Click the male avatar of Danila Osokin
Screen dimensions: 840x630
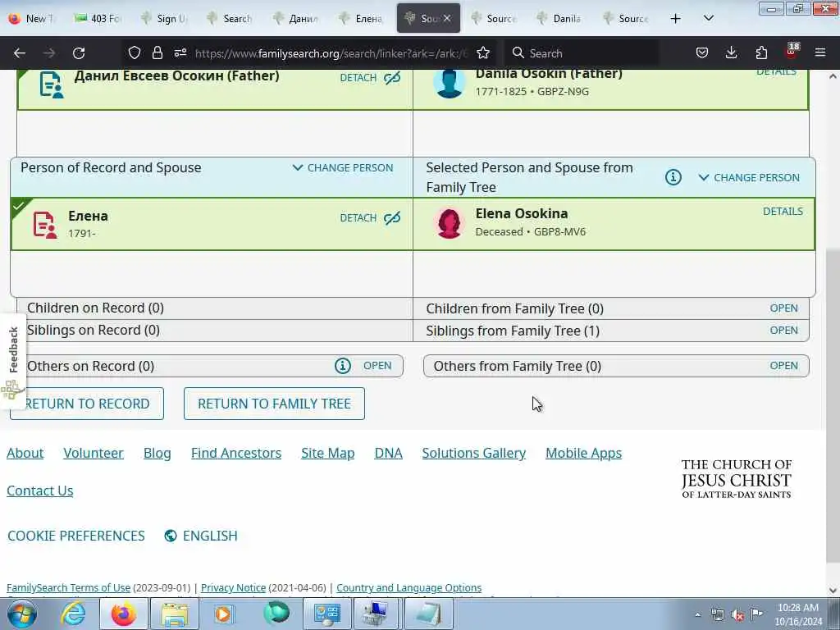(450, 84)
